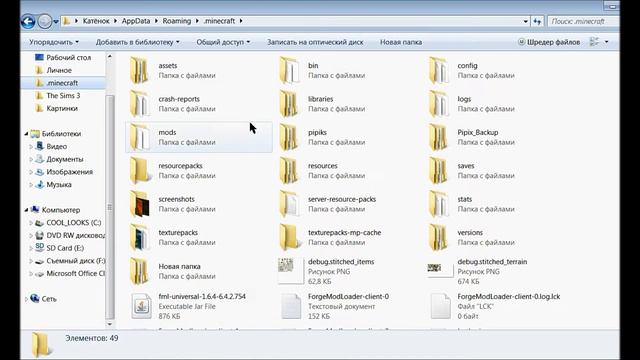Image resolution: width=640 pixels, height=360 pixels.
Task: Click the change view icon
Action: click(x=594, y=42)
